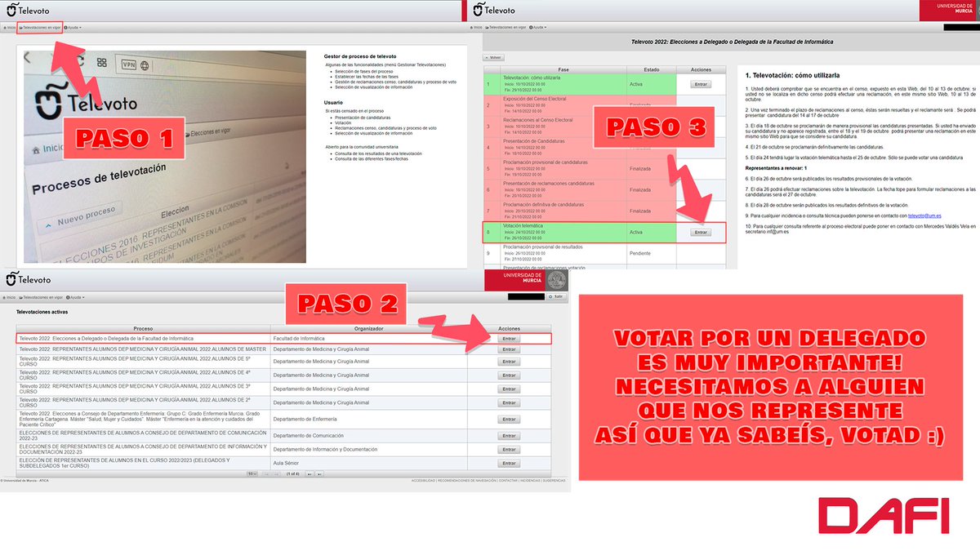Click Entrar for Televotación: cómo utilizarla phase

700,84
